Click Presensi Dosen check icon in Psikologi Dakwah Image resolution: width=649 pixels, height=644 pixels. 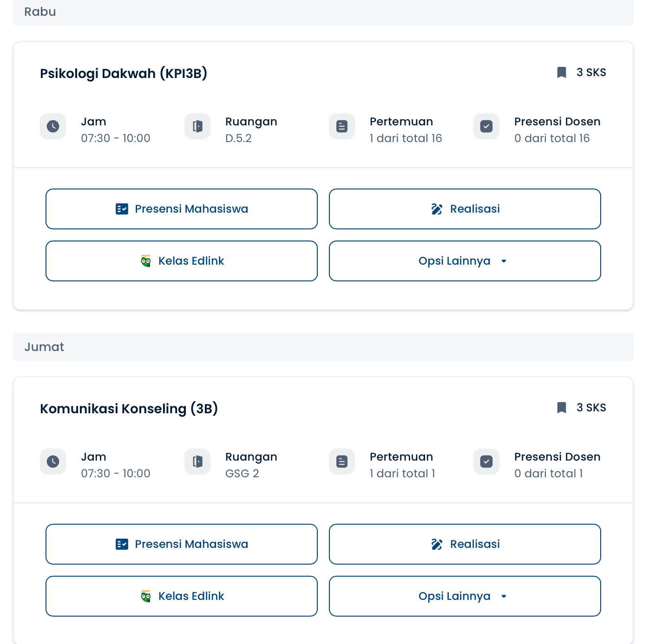[486, 126]
